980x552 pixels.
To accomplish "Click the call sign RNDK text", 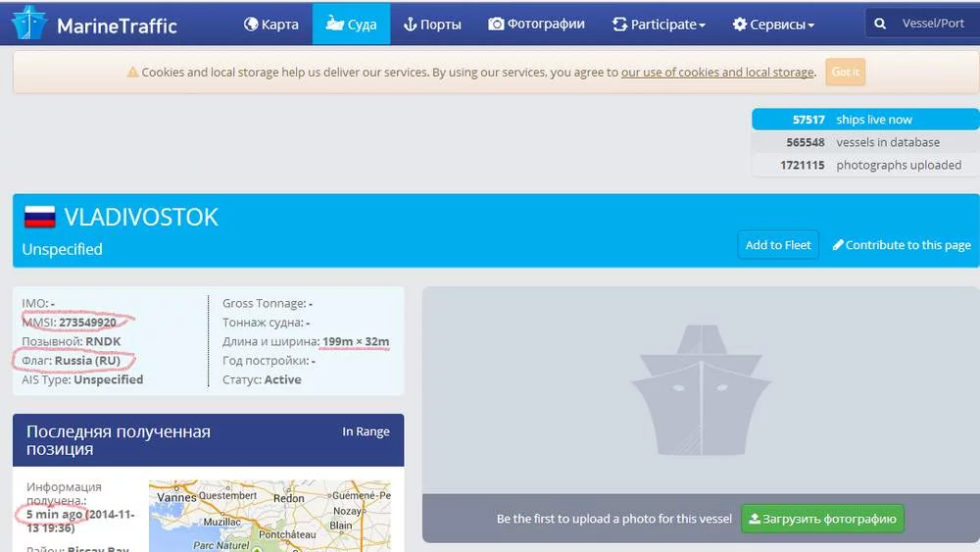I will [103, 341].
